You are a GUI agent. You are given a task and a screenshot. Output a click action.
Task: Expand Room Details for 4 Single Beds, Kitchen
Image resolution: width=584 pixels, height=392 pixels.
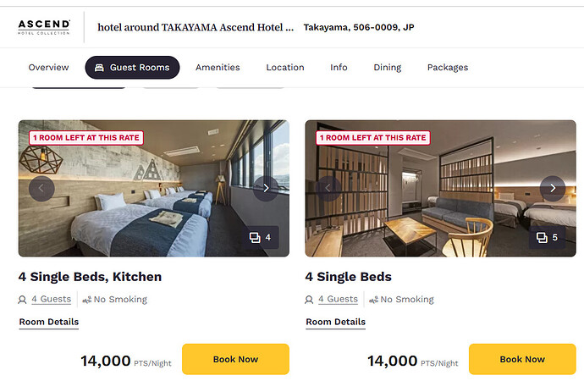(49, 322)
